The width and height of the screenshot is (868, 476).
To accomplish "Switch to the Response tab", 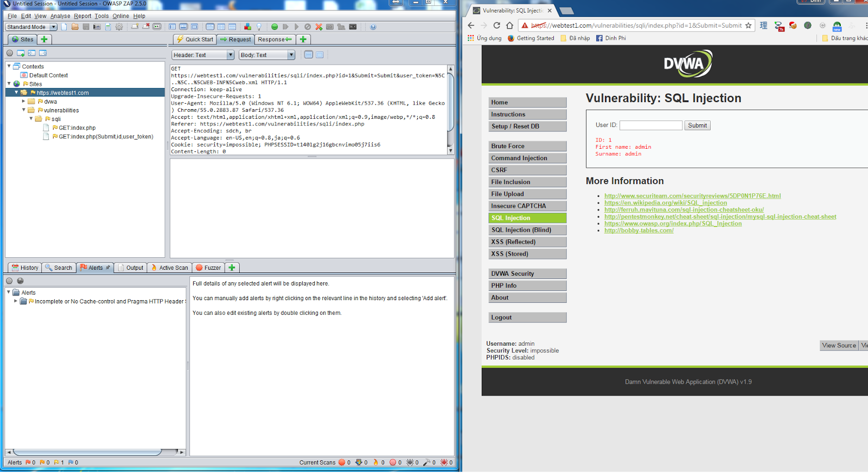I will point(275,39).
